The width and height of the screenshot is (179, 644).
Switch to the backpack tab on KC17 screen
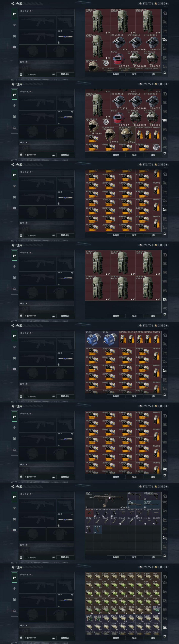14,519
